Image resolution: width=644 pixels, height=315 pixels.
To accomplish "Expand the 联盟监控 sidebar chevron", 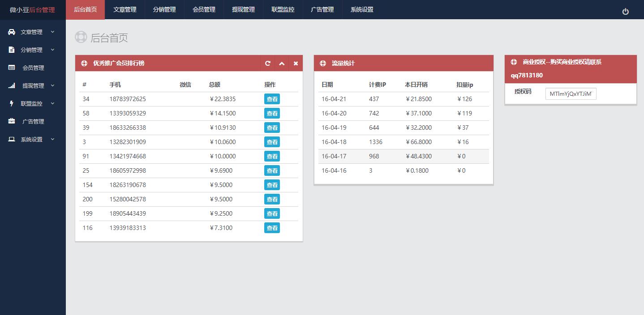I will coord(52,103).
